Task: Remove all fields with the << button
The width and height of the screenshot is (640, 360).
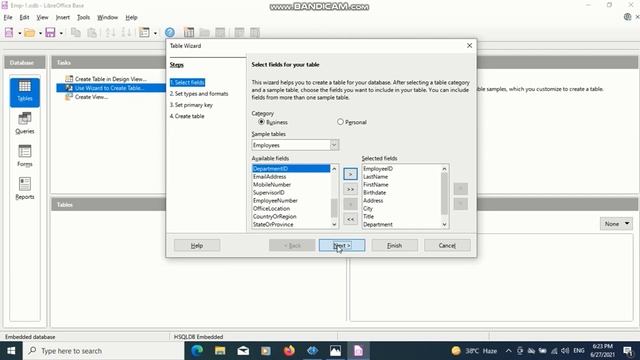Action: tap(350, 220)
